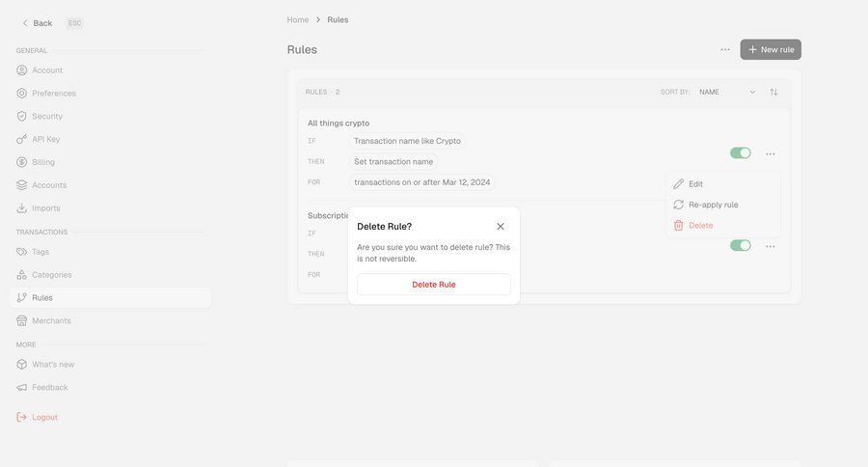The height and width of the screenshot is (467, 868).
Task: Click 'Transaction name like Crypto' condition
Action: click(407, 141)
